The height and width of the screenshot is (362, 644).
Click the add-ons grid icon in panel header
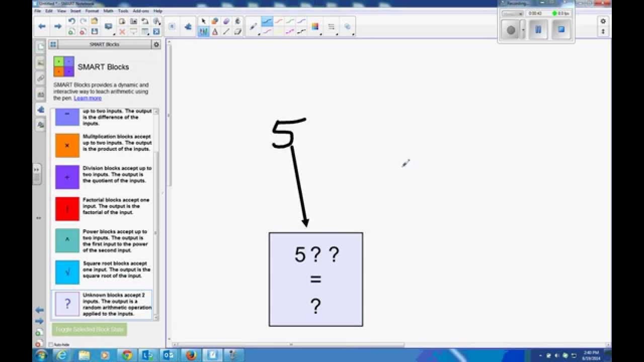pos(53,44)
